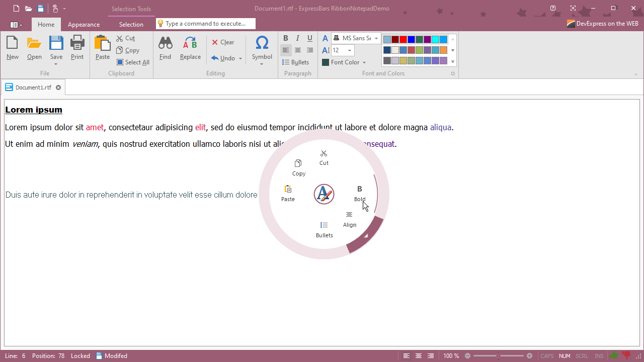Click the Open button in the File group

(x=34, y=48)
